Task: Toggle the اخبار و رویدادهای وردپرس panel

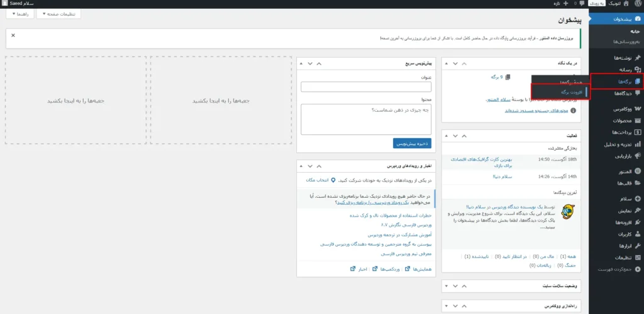Action: point(301,166)
